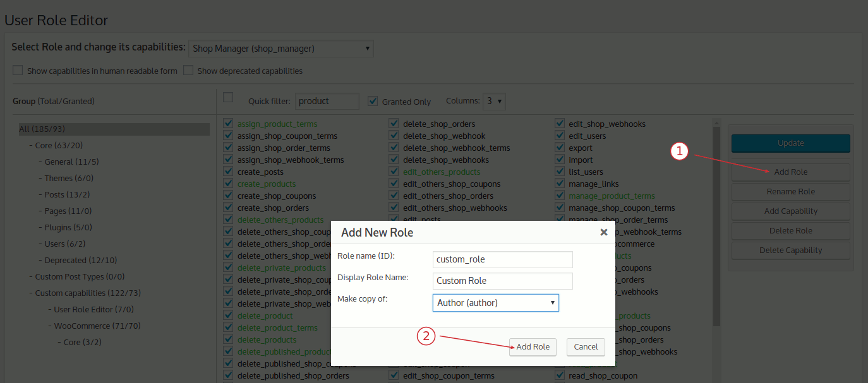868x383 pixels.
Task: Toggle the Granted Only checkbox
Action: point(373,101)
